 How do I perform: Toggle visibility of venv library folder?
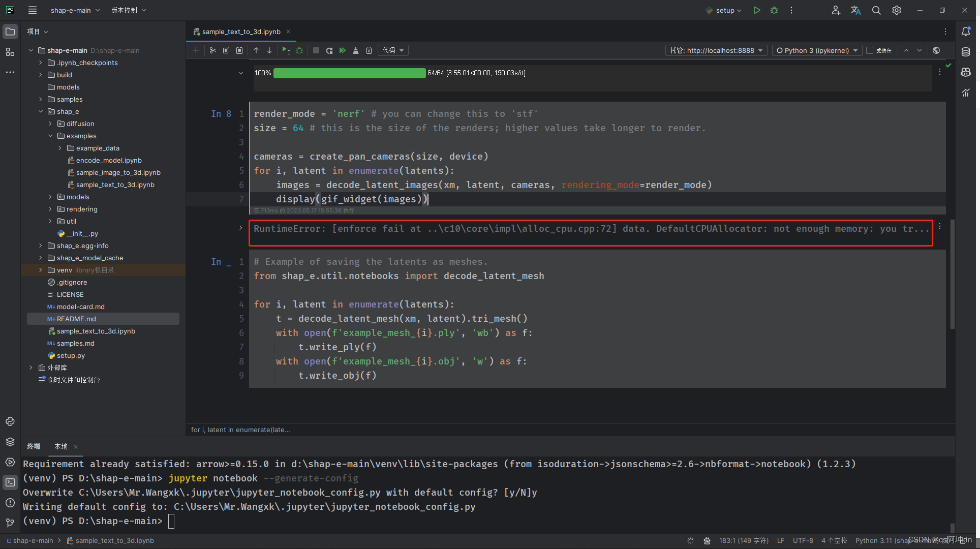(42, 270)
